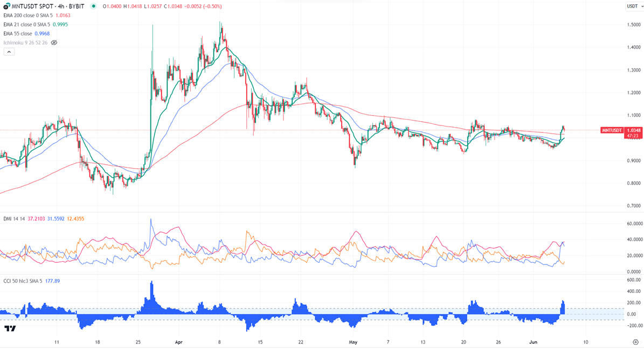
Task: Click CCI value 177.89
Action: point(52,281)
